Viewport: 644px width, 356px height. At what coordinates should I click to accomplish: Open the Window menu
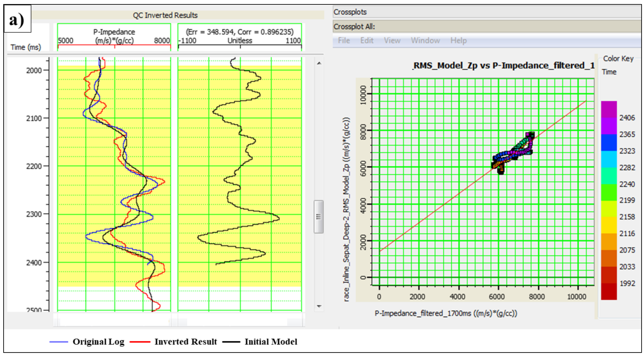coord(425,41)
